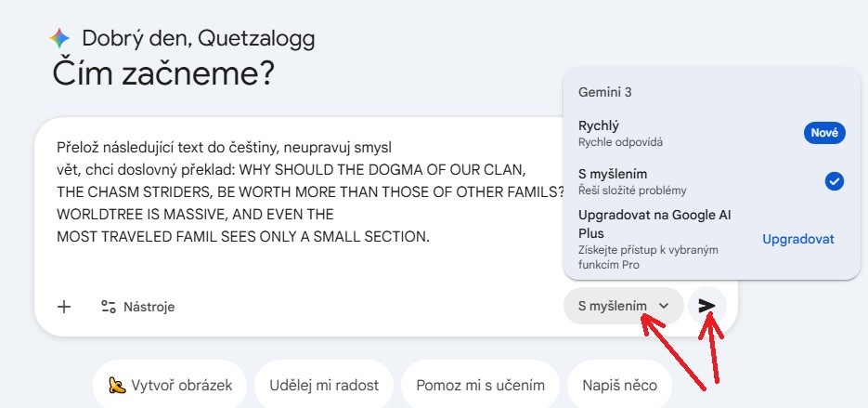Screen dimensions: 868x408
Task: Click the Gemini sparkle logo icon
Action: coord(59,38)
